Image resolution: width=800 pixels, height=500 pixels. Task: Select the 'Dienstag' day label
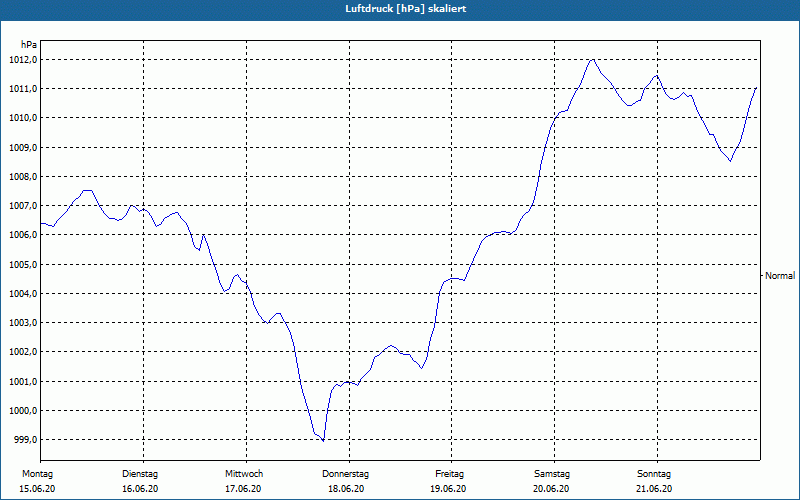point(140,474)
